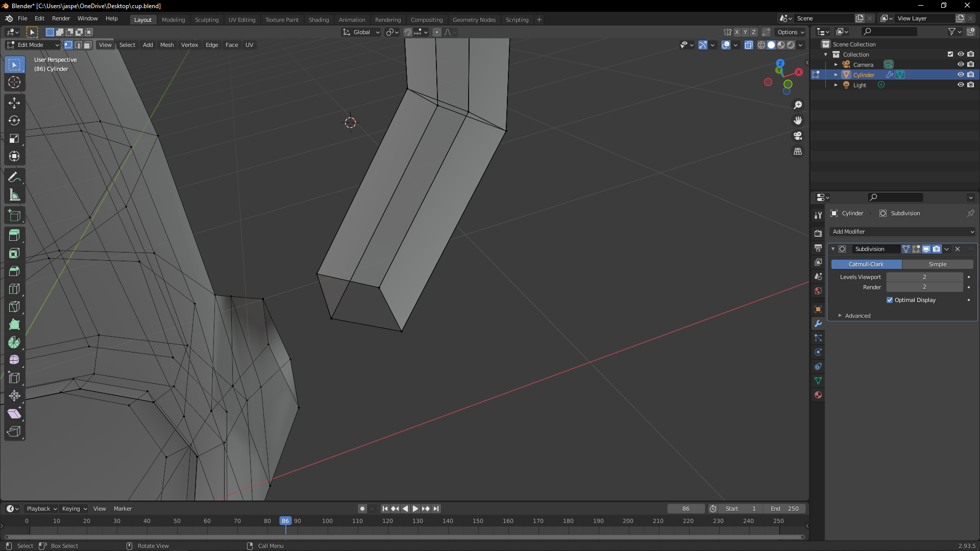Pick the Measure tool

tap(14, 195)
